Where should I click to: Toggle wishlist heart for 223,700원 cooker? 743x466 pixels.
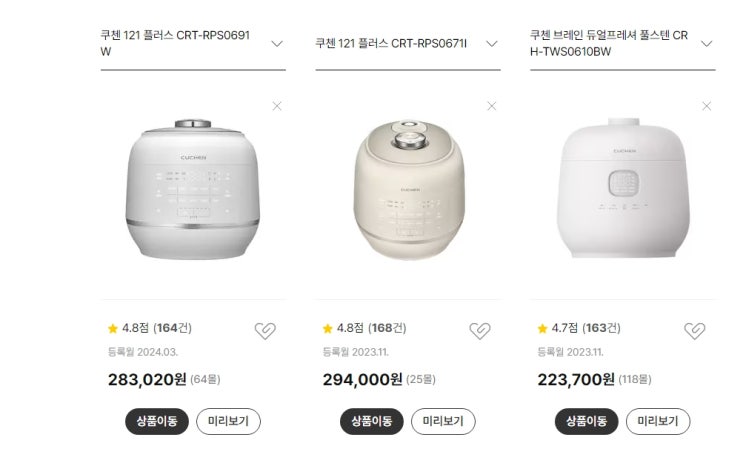tap(695, 331)
